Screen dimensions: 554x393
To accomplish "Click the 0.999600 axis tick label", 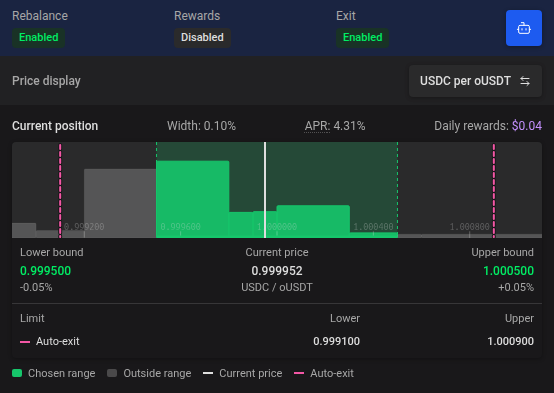I will point(181,227).
